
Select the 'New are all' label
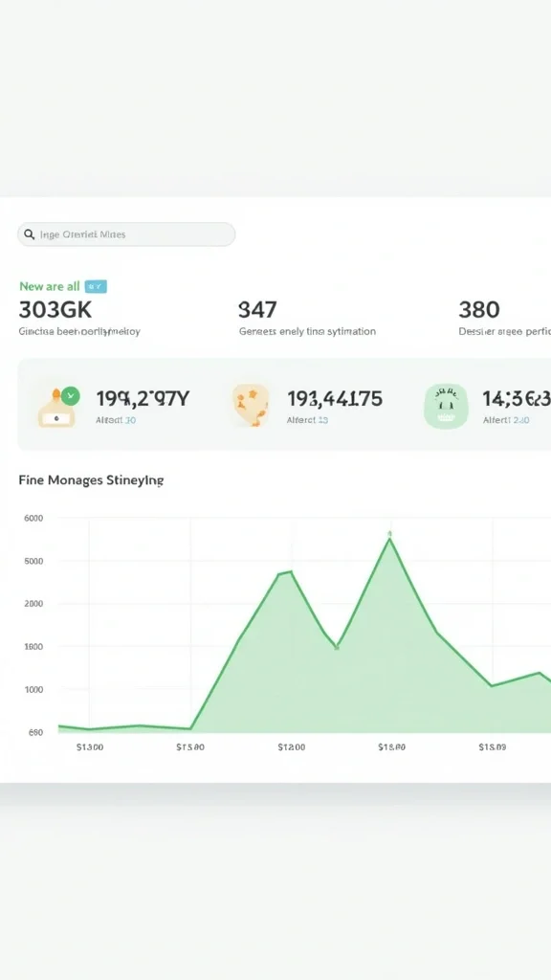(50, 286)
